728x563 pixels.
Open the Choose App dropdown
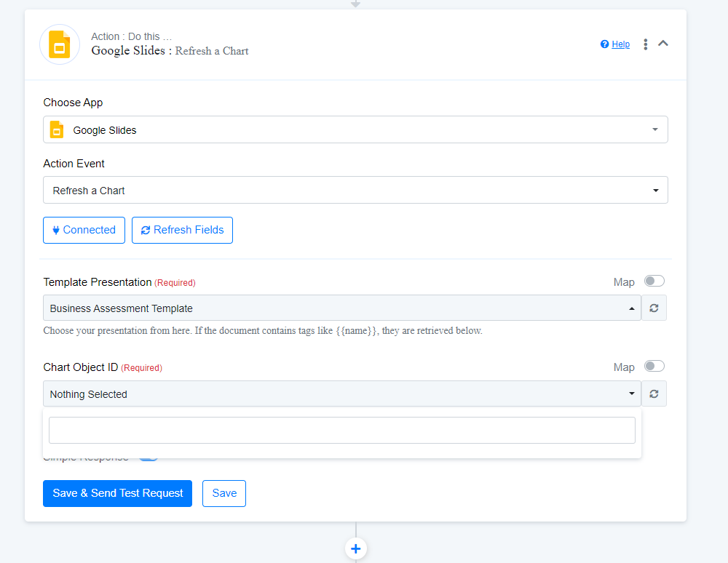(x=355, y=129)
